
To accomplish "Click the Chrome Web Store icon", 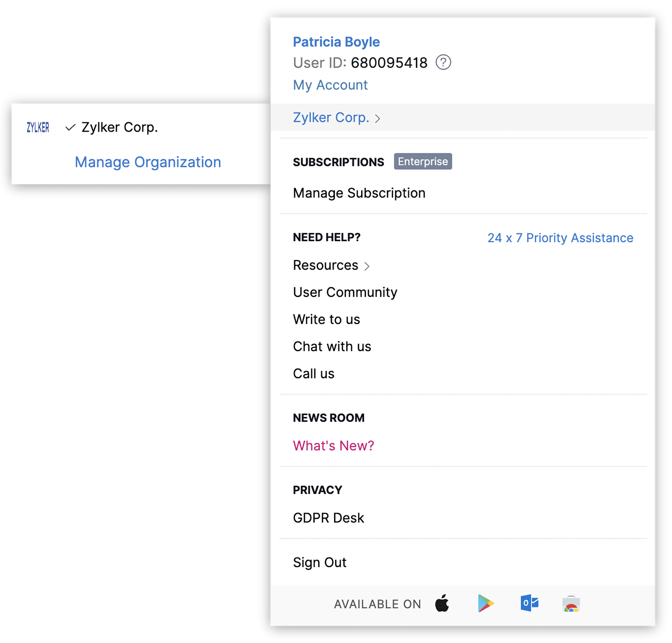I will click(x=571, y=604).
